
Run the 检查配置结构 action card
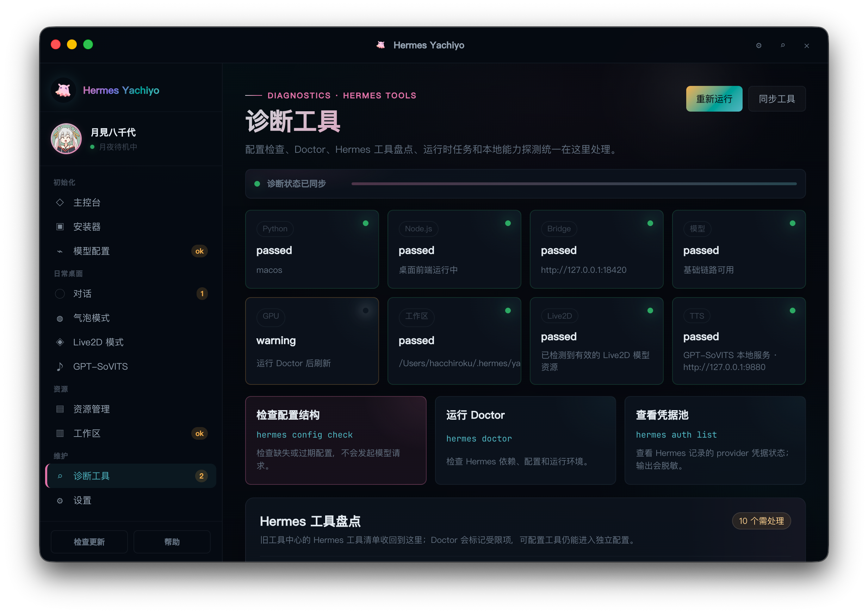(335, 440)
